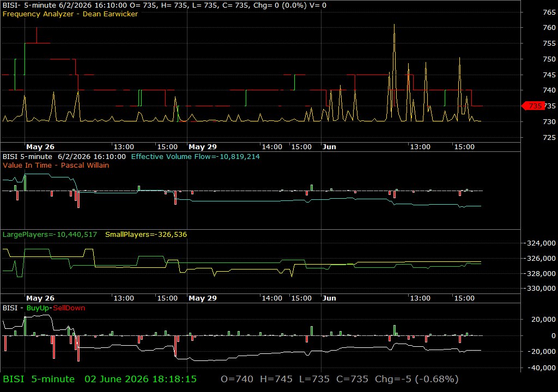Click the BISI 5-minute OHLC header line
This screenshot has width=558, height=392.
click(165, 5)
